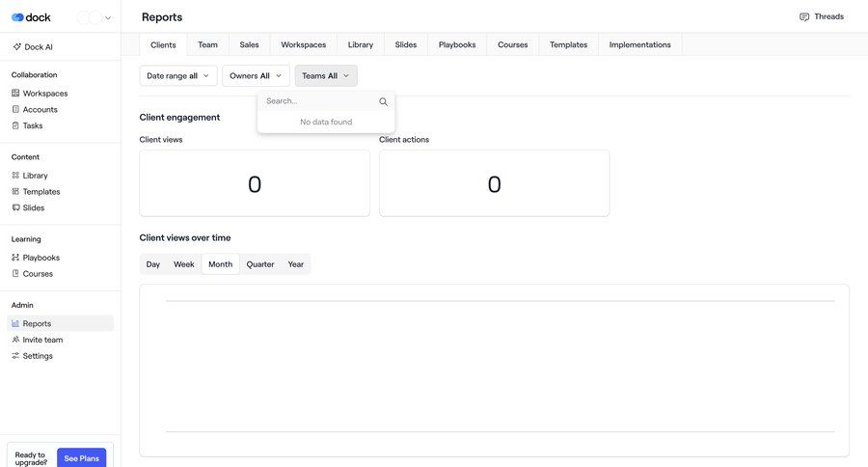
Task: Click the search magnifier icon in dropdown
Action: pyautogui.click(x=383, y=101)
